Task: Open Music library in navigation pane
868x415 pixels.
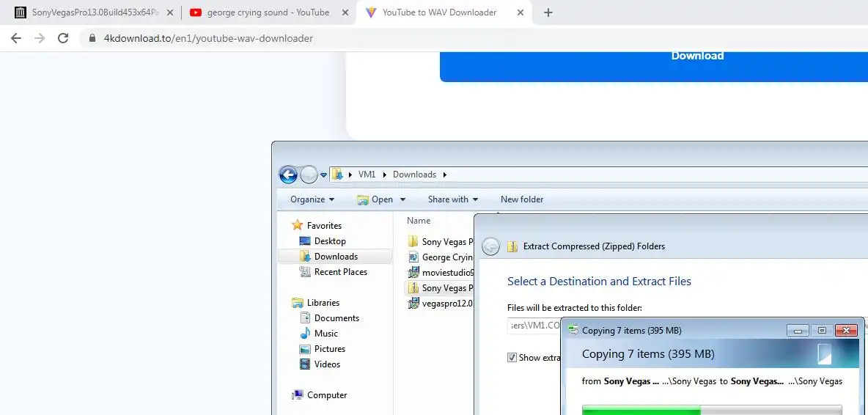Action: point(326,334)
